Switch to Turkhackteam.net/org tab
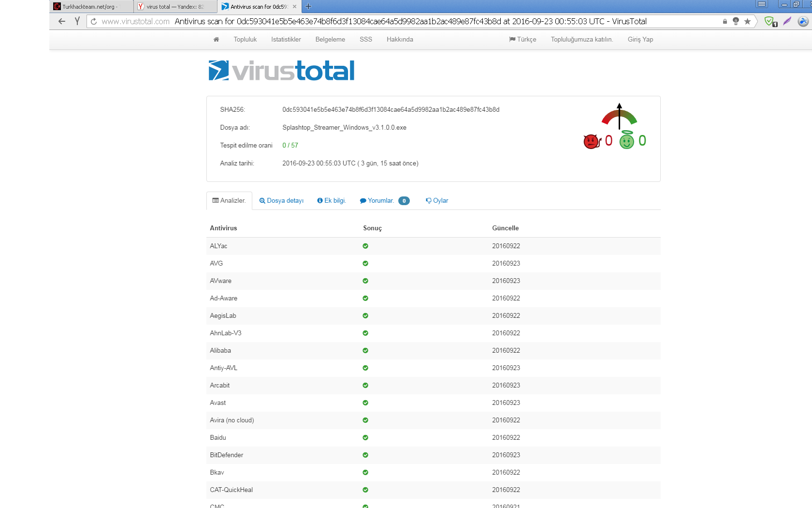 coord(91,7)
